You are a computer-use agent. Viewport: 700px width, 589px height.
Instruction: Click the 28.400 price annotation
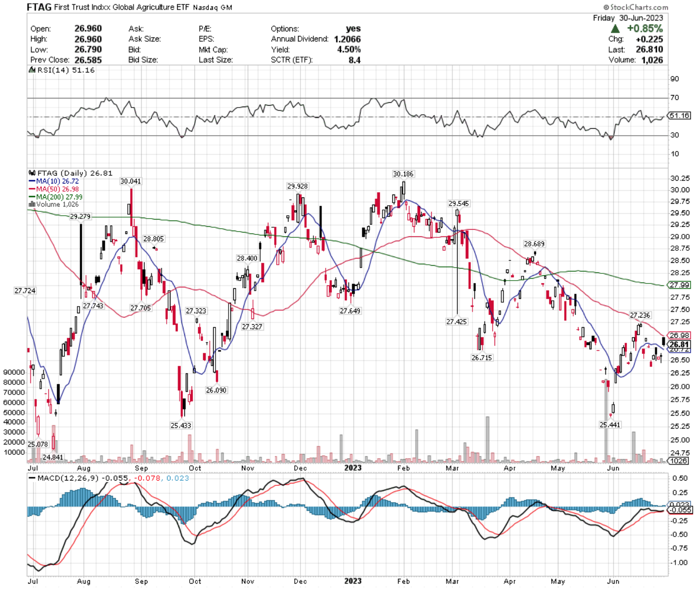pyautogui.click(x=247, y=258)
